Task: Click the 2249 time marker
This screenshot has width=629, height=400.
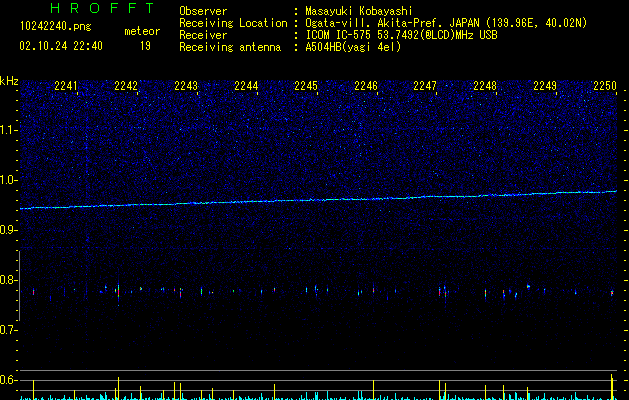Action: click(545, 86)
